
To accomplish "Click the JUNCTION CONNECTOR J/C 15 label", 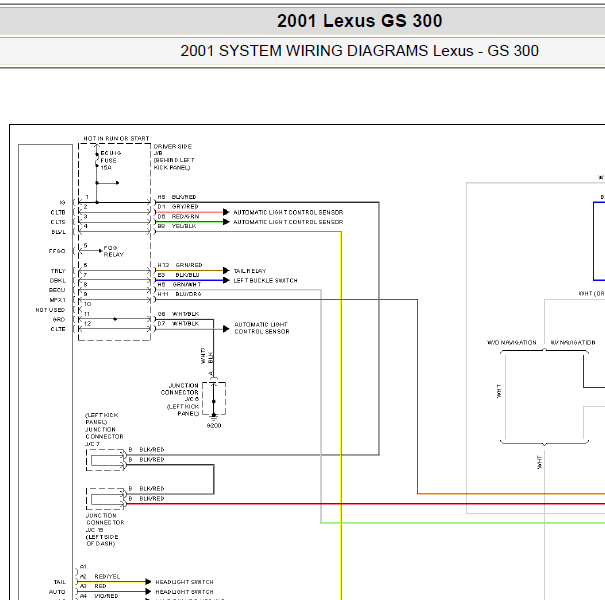I will point(105,530).
